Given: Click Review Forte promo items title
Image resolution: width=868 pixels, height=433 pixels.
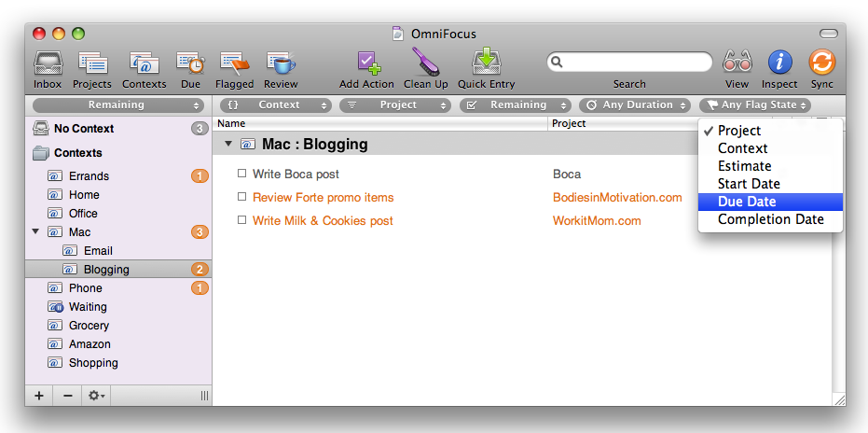Looking at the screenshot, I should point(324,198).
